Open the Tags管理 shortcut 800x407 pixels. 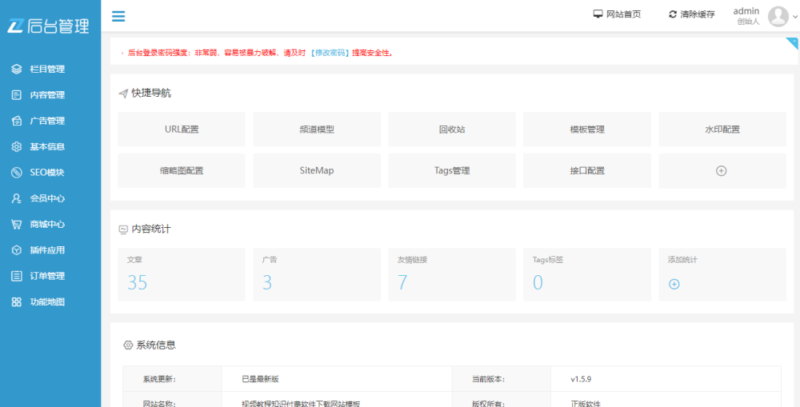click(x=452, y=171)
